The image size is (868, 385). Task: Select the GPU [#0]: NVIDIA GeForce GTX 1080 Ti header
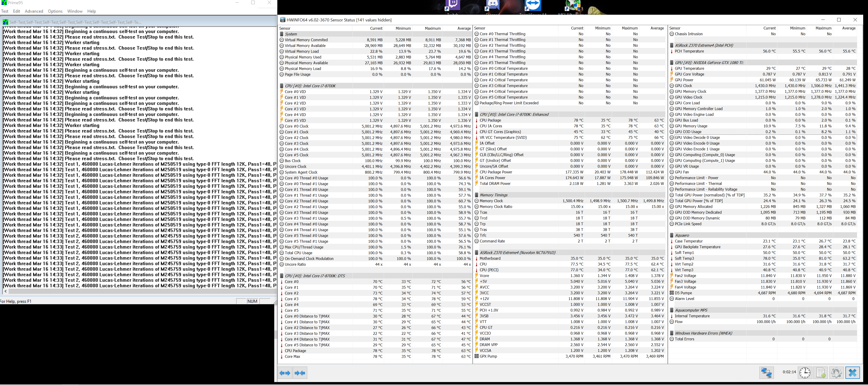(763, 63)
